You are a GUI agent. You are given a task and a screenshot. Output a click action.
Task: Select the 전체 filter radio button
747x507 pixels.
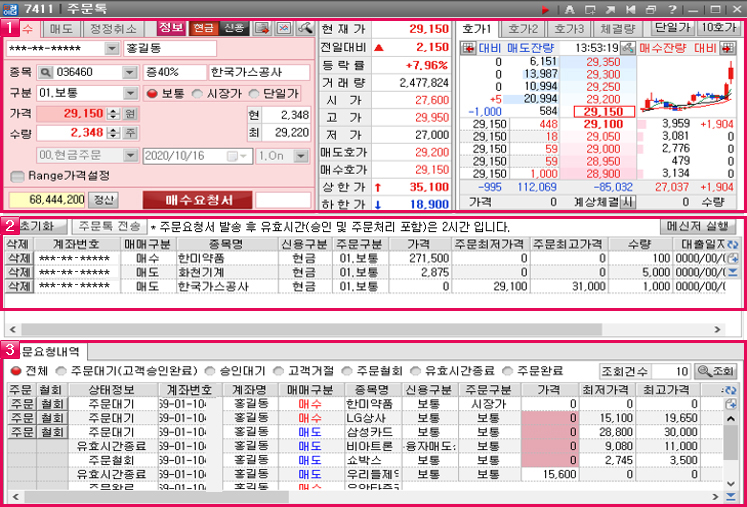click(16, 371)
